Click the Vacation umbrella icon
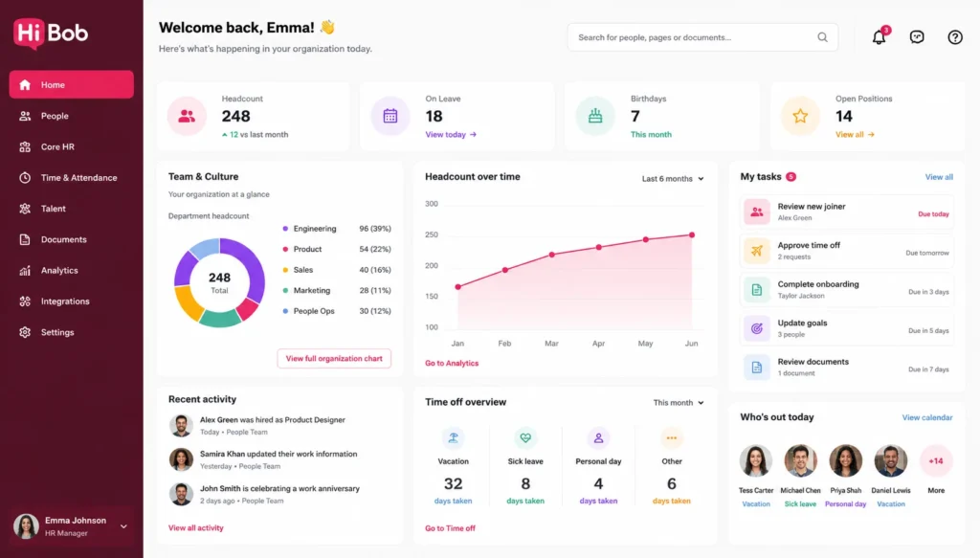 (453, 438)
